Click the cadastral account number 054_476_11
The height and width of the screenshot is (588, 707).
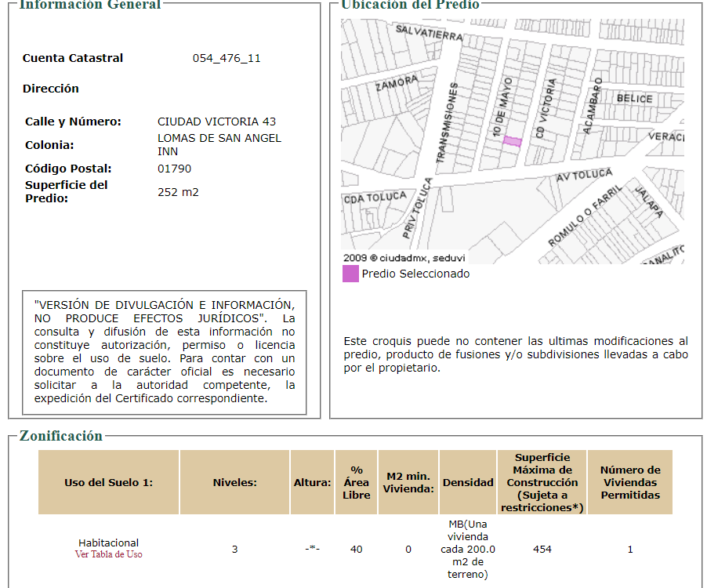click(227, 58)
